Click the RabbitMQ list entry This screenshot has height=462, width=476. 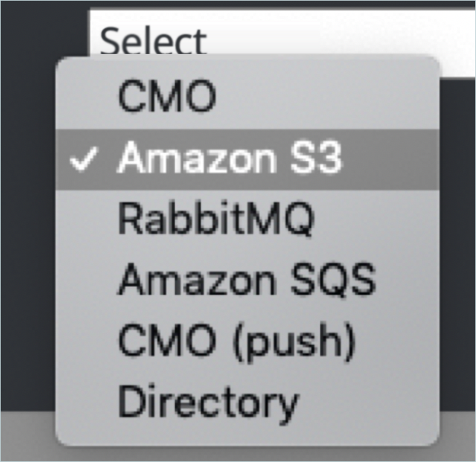click(215, 220)
